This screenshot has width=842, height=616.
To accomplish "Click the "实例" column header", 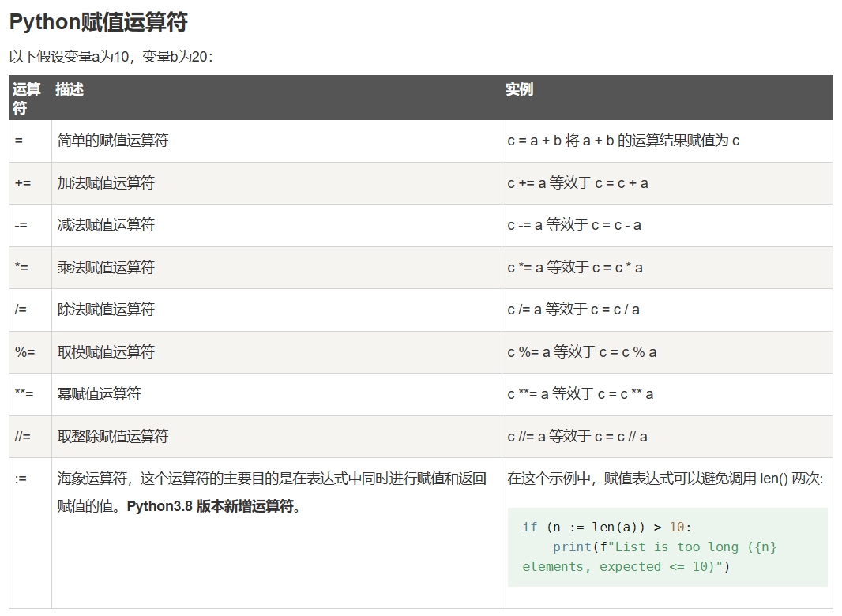I will click(x=519, y=89).
